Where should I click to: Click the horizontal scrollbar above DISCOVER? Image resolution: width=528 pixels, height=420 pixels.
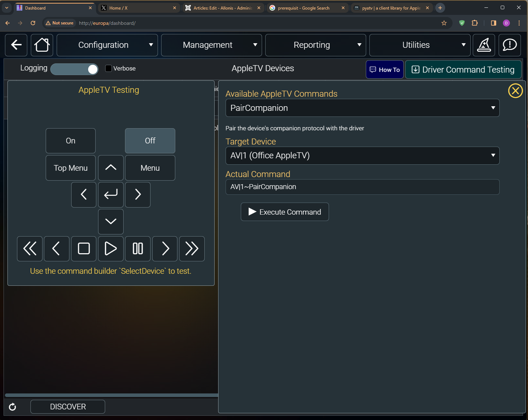pyautogui.click(x=112, y=395)
